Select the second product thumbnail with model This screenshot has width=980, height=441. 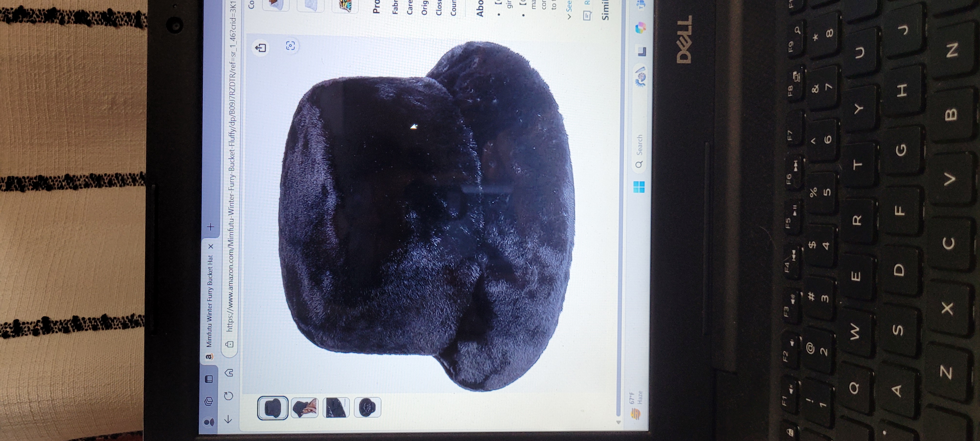click(x=304, y=408)
